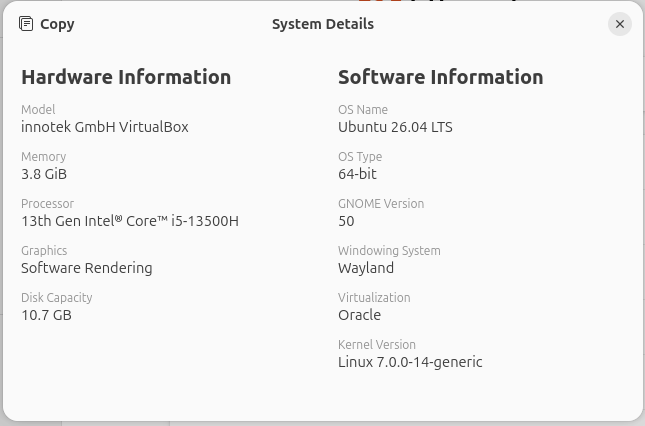Select the Wayland windowing system value

click(x=366, y=268)
